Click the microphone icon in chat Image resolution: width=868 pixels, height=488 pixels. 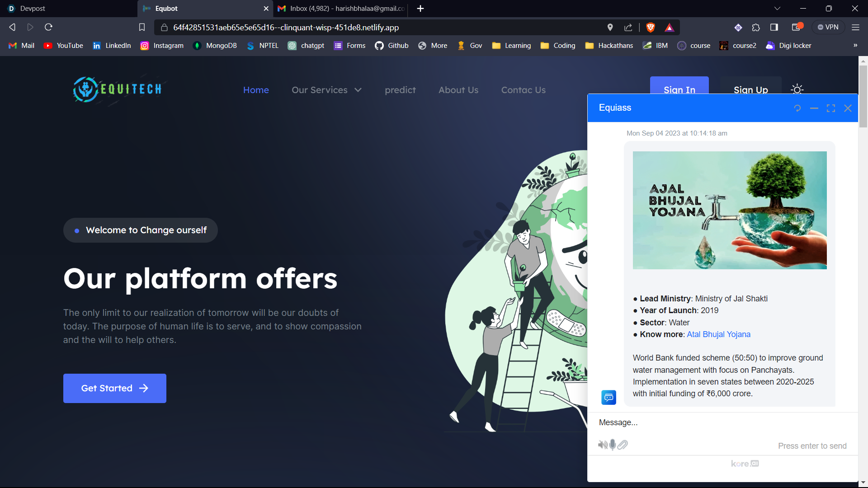coord(613,445)
